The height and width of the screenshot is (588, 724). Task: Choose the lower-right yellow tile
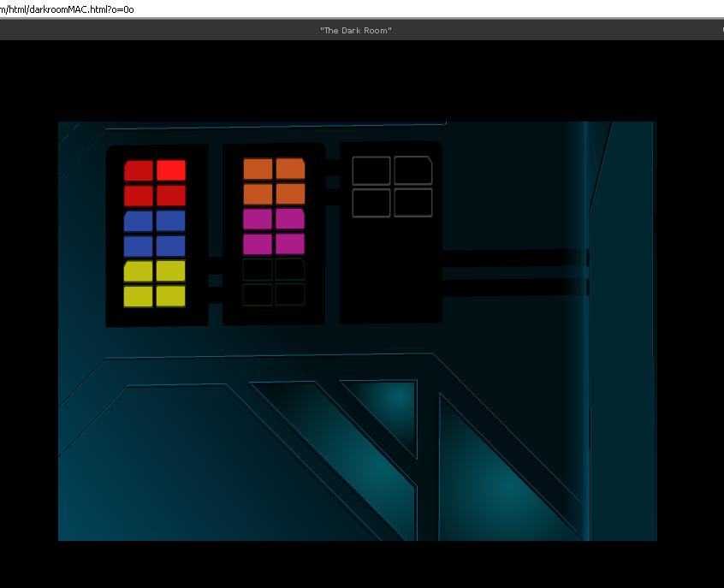click(171, 296)
